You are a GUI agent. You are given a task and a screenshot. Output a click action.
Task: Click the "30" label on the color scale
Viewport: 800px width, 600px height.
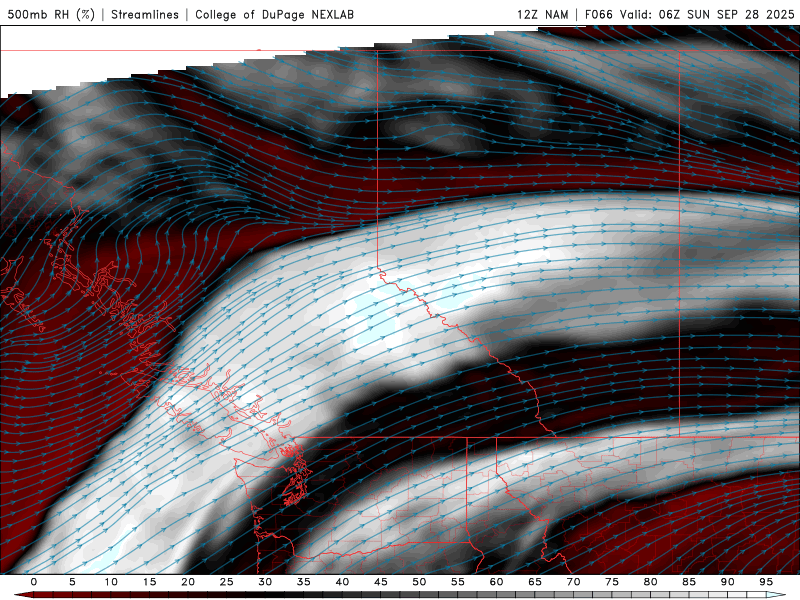265,582
